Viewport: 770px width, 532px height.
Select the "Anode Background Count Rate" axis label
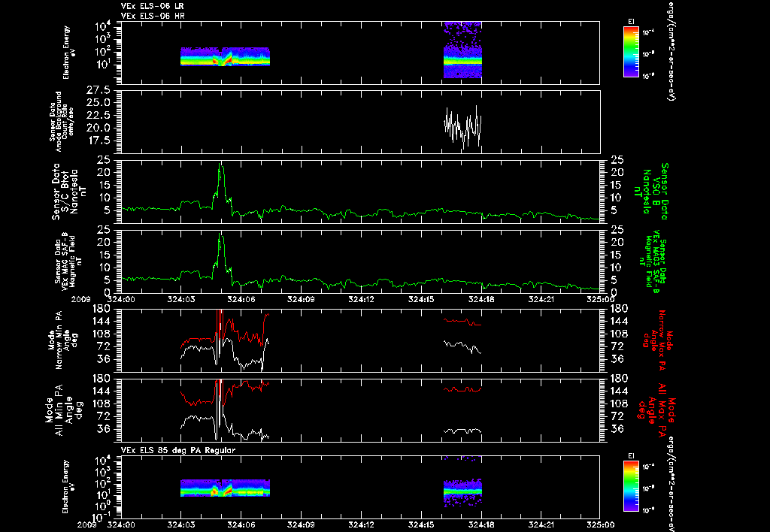point(62,122)
